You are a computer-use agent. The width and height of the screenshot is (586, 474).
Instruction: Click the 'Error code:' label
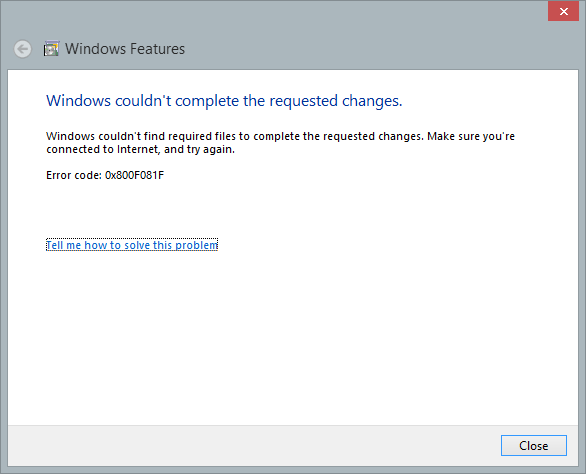coord(74,175)
